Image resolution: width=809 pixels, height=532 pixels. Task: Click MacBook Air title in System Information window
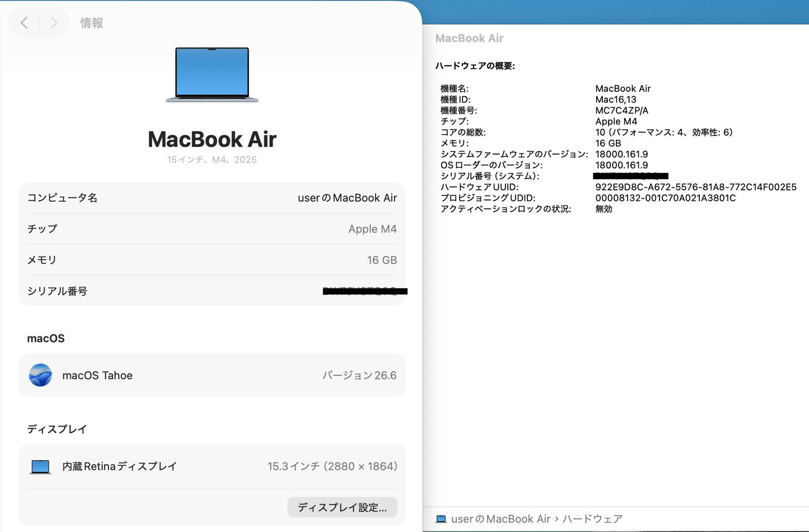[469, 38]
